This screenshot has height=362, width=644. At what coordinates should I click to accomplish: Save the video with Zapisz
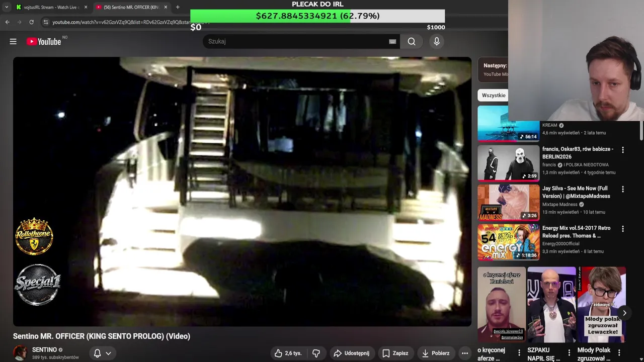pyautogui.click(x=395, y=353)
